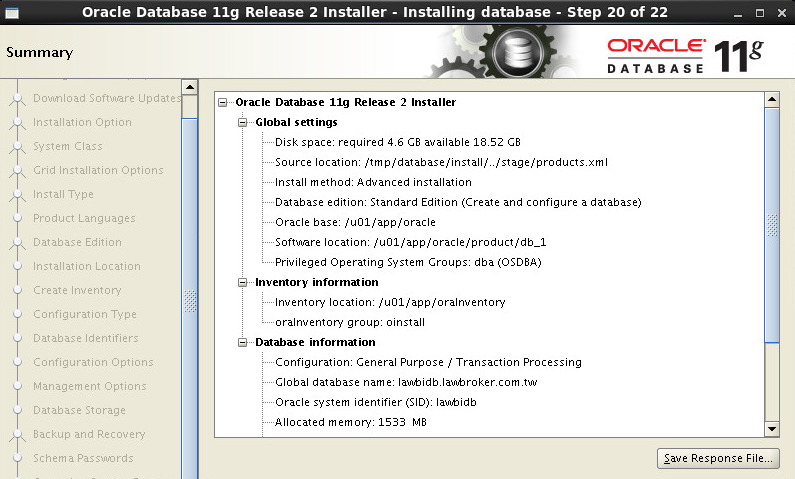Select Database Edition step

tap(77, 242)
